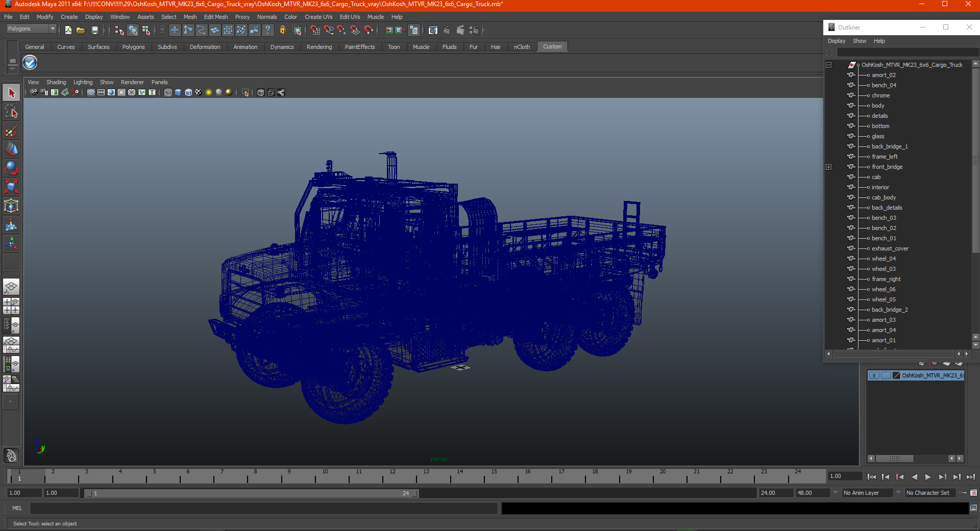Viewport: 980px width, 531px height.
Task: Open Outliner Display menu
Action: click(x=836, y=41)
